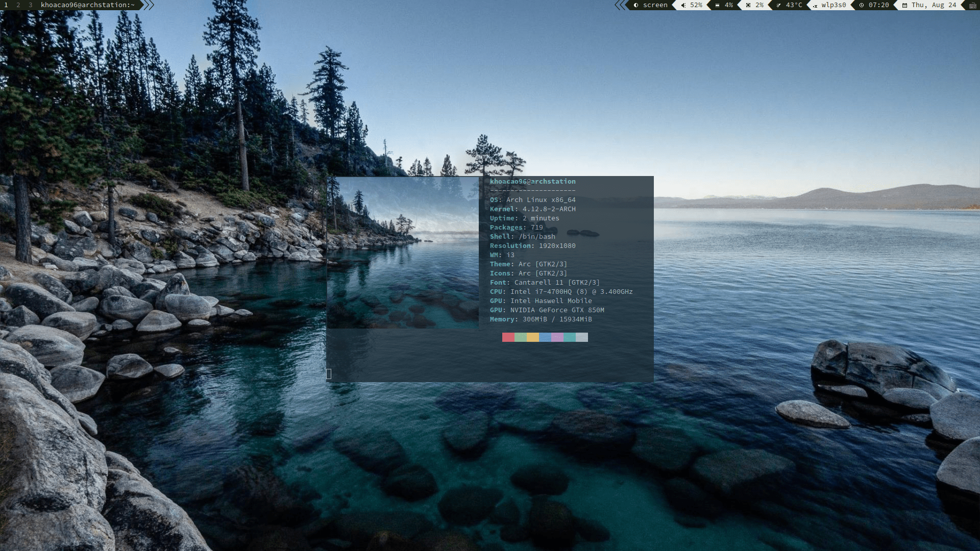Click the blue color block in neofetch
The height and width of the screenshot is (551, 980).
coord(545,337)
